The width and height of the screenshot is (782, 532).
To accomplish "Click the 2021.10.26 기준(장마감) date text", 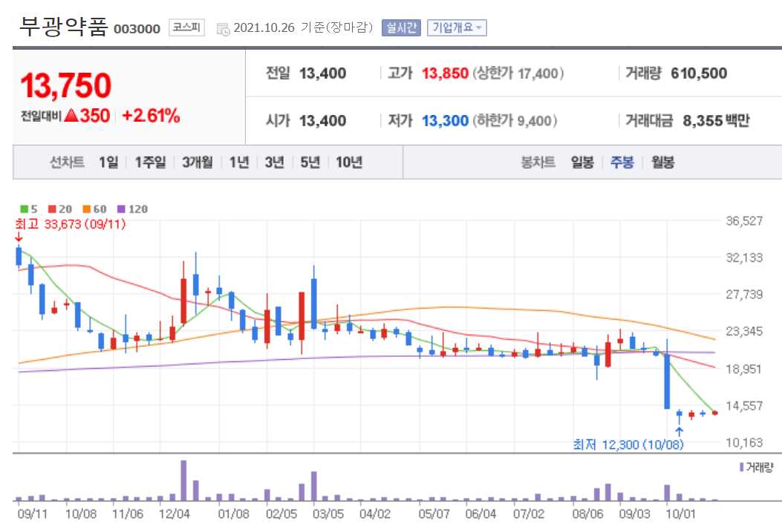I will click(303, 27).
